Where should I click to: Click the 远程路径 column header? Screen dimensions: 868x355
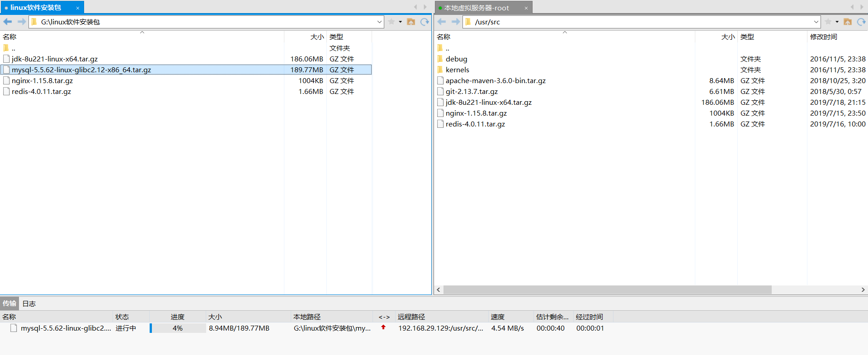(x=442, y=317)
